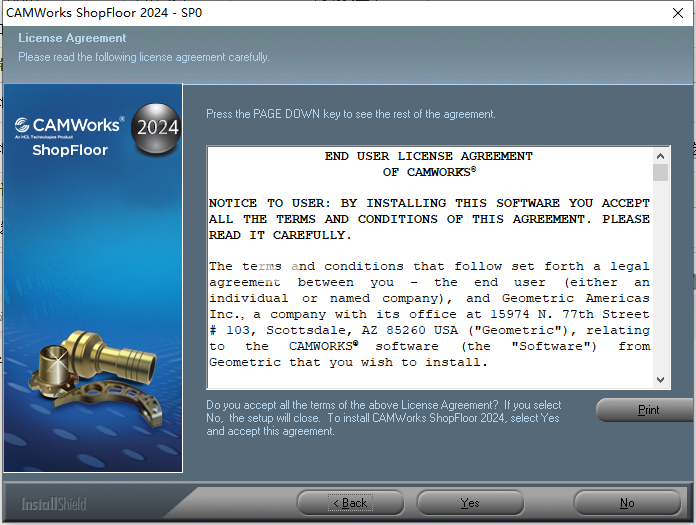Click the "NOTICE TO USER" paragraph
The height and width of the screenshot is (525, 696).
pyautogui.click(x=429, y=219)
